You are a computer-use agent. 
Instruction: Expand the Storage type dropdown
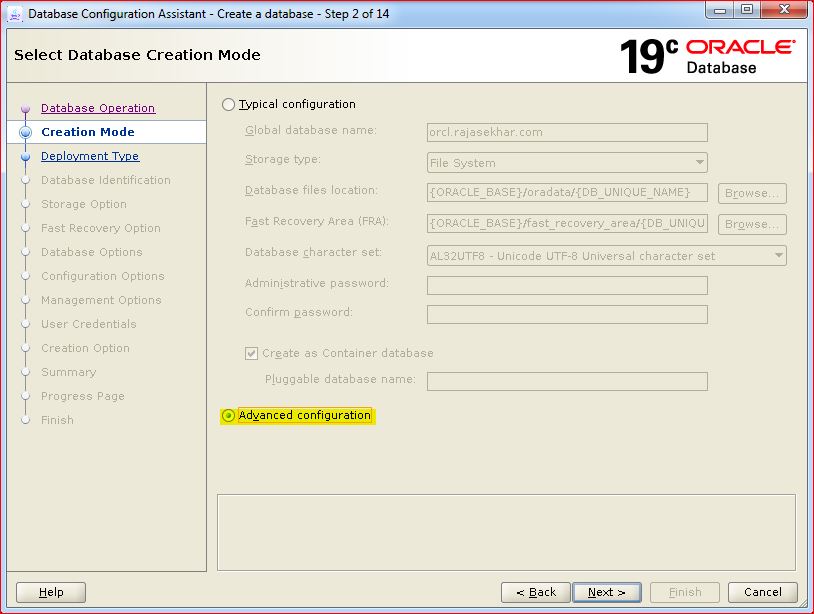pos(567,163)
